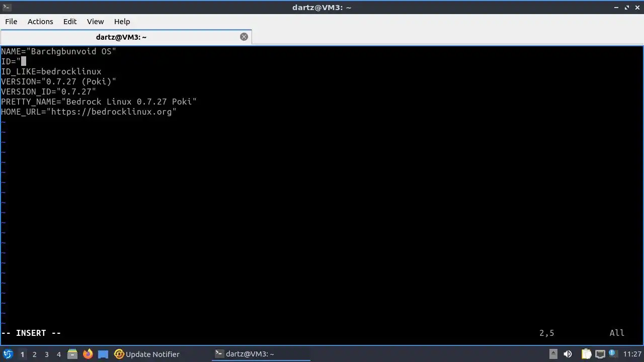Click the -- INSERT -- mode indicator

pos(31,333)
